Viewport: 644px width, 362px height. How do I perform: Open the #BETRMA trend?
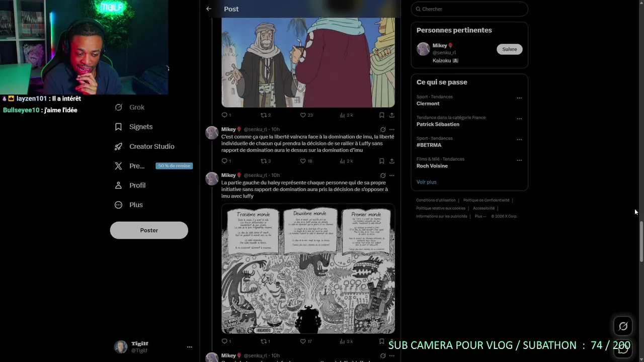[429, 145]
